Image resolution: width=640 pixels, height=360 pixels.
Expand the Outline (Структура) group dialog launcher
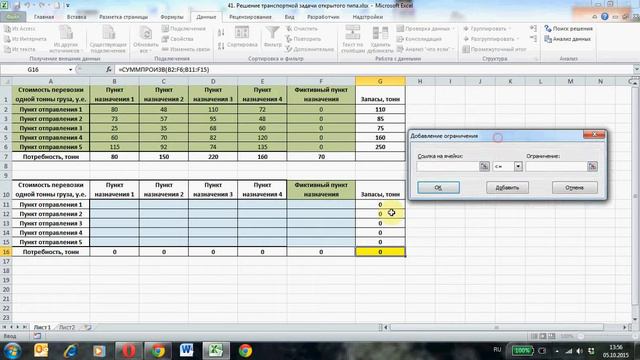[x=536, y=59]
